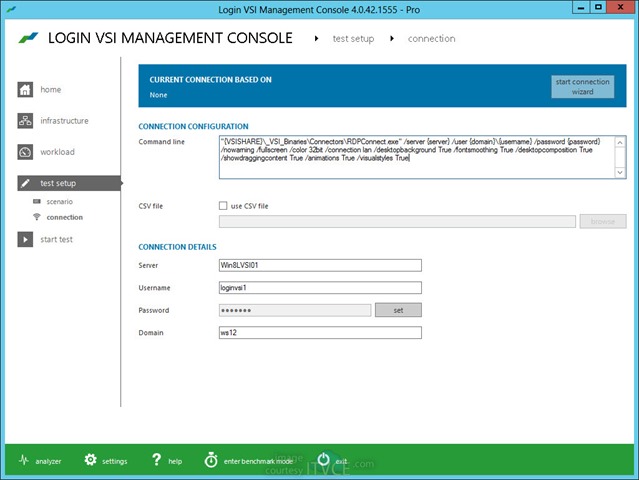Click the breadcrumb arrow before connection
This screenshot has width=639, height=480.
point(392,39)
